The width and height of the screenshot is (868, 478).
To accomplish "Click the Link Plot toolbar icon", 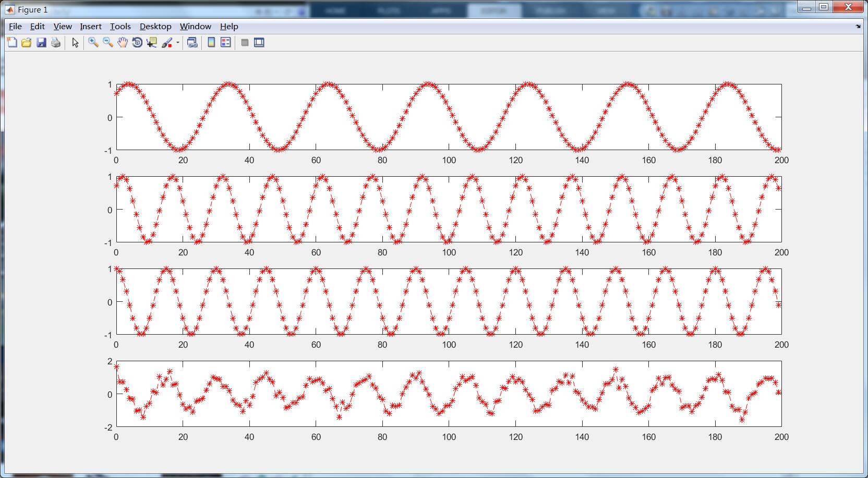I will (192, 43).
